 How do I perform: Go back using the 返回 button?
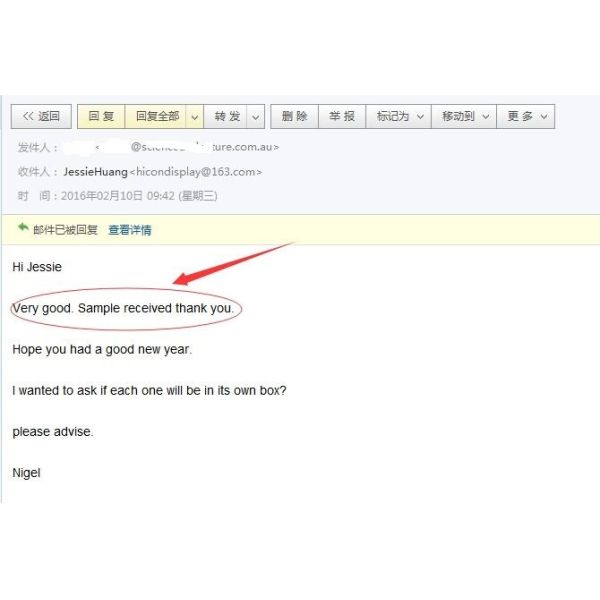[41, 116]
